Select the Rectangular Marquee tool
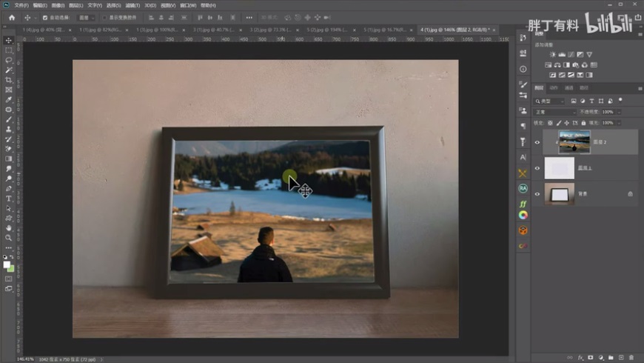 pos(8,50)
